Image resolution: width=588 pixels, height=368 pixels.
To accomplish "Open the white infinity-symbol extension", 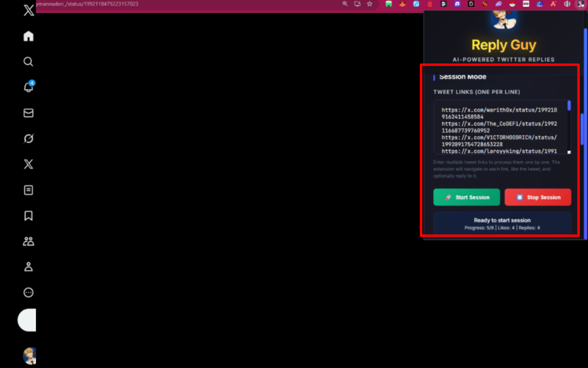I will tap(526, 4).
